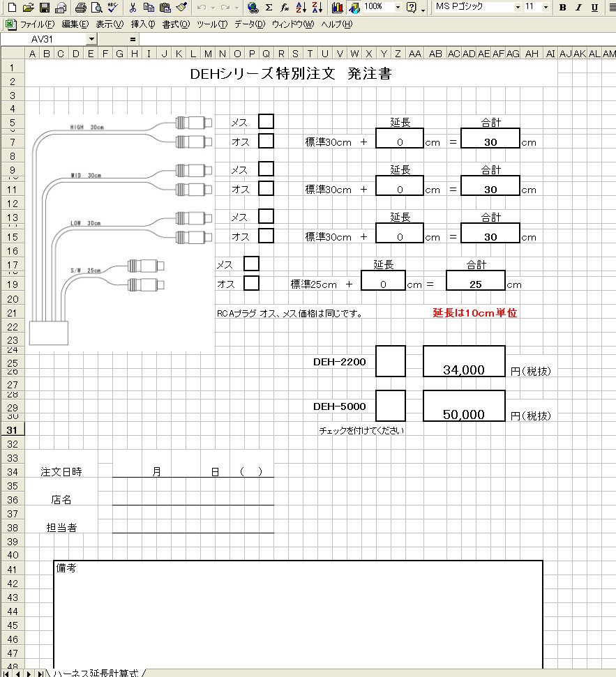Select the ハーネス延長計算式 sheet tab
Image resolution: width=616 pixels, height=677 pixels.
(97, 673)
